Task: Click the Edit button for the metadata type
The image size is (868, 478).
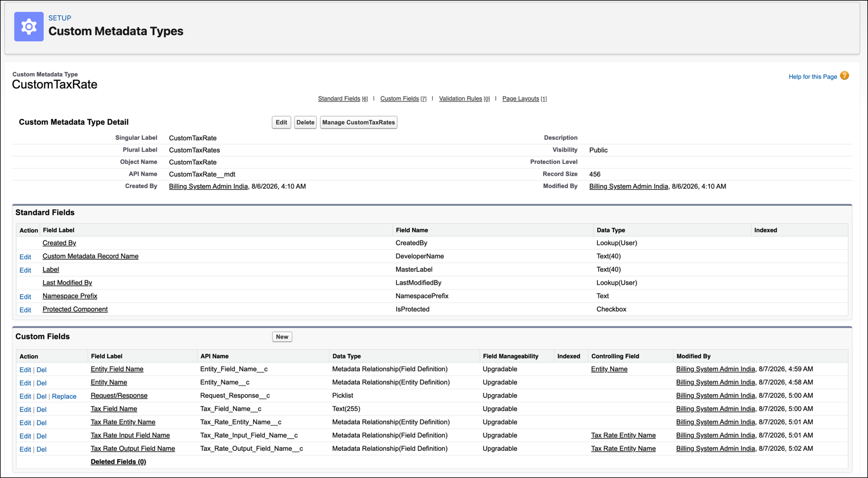Action: coord(281,123)
